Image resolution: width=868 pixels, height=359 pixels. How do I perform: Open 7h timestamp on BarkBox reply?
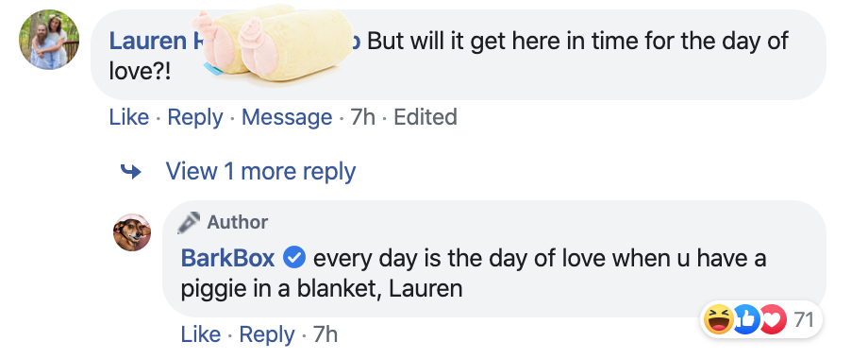(325, 334)
